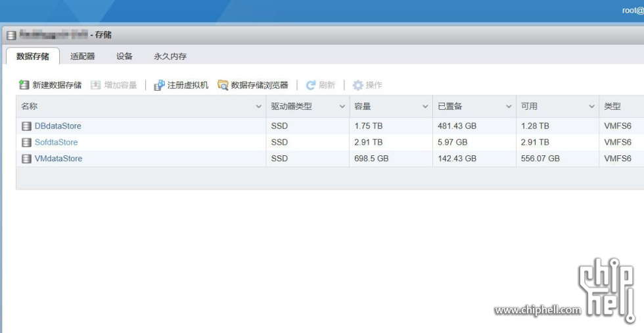Click the Register VM (注册虚拟机) icon

[x=159, y=85]
